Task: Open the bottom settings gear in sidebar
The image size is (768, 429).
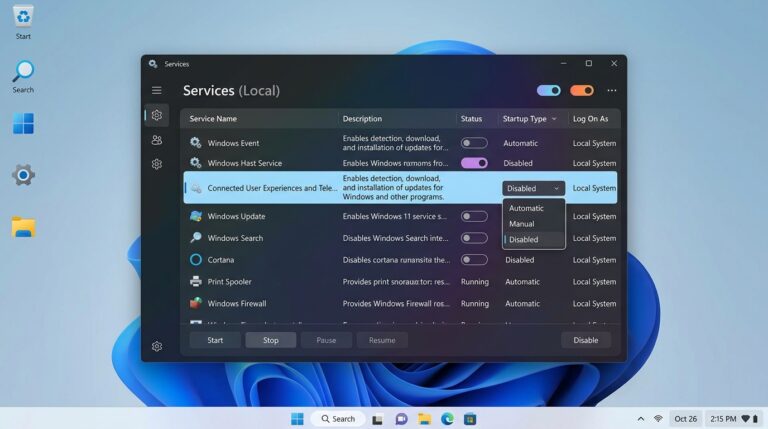Action: (x=157, y=346)
